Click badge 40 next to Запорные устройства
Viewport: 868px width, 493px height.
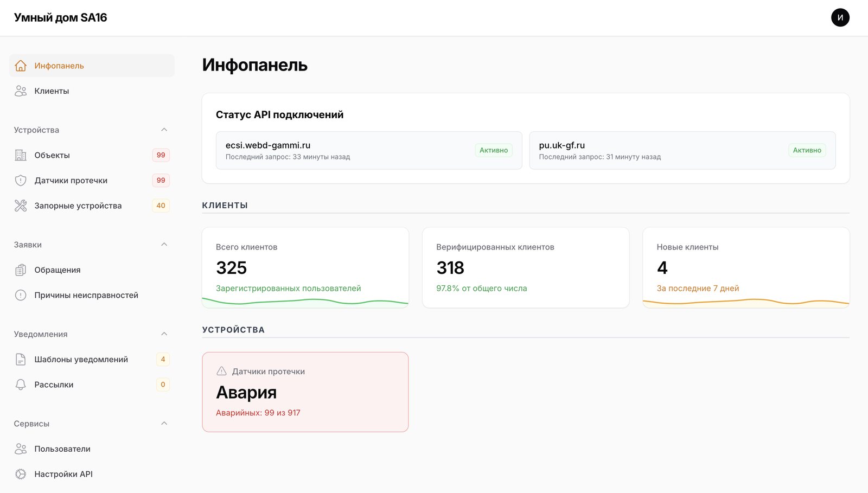(x=161, y=206)
